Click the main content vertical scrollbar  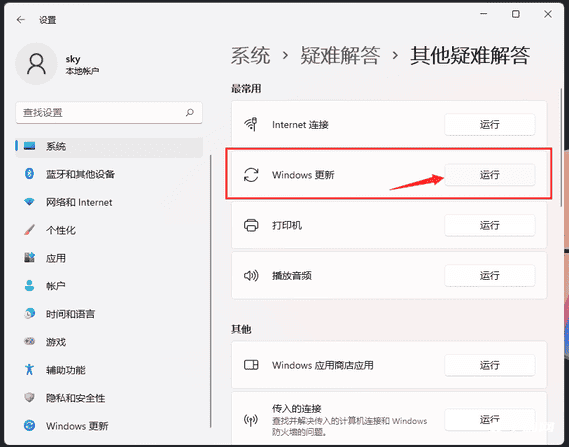point(562,147)
